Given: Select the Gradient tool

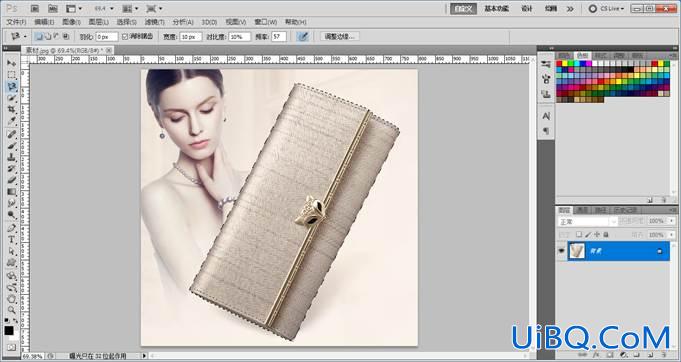Looking at the screenshot, I should 12,192.
